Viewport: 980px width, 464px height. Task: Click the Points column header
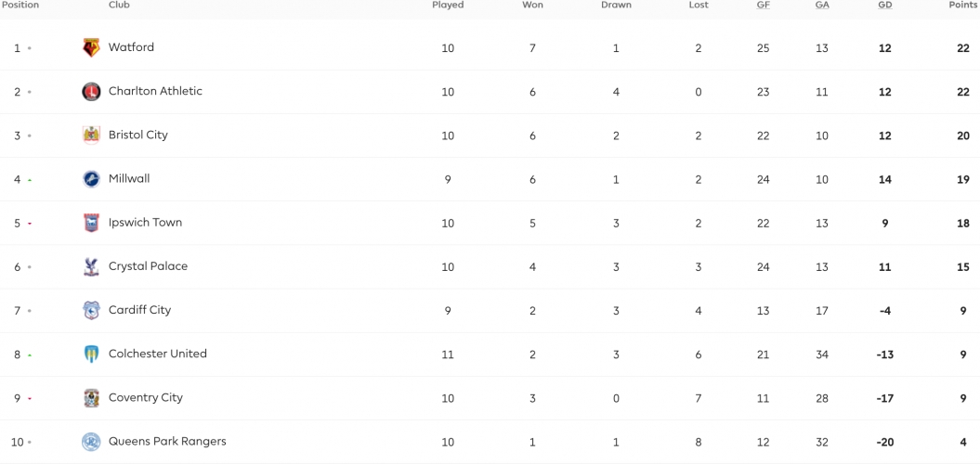coord(964,5)
